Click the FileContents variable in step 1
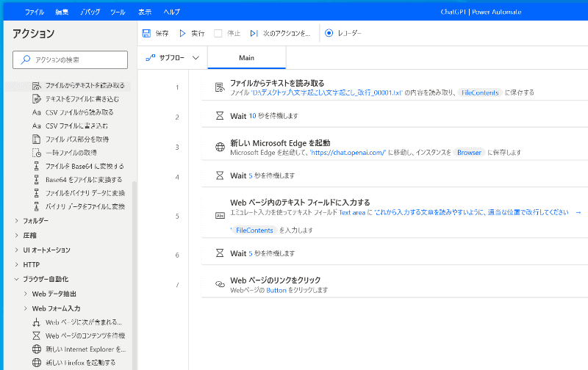Screen dimensions: 588x370 tap(480, 92)
